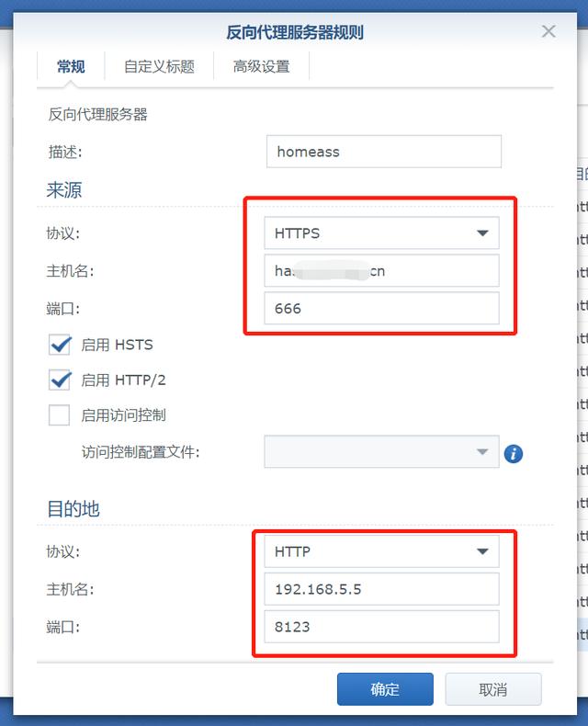Click the 启用访问控制 label text

coord(123,415)
